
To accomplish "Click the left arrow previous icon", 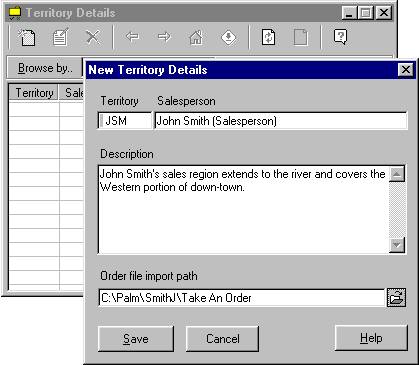I will pos(132,36).
